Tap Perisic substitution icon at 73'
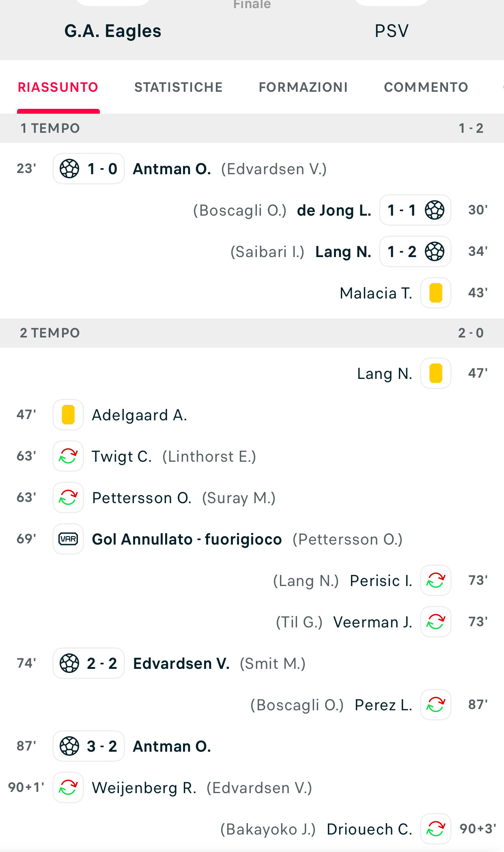The width and height of the screenshot is (504, 852). 435,580
